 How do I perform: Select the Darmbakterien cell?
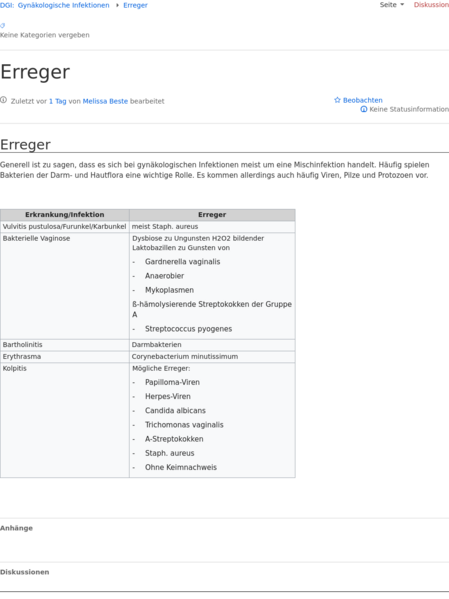pyautogui.click(x=212, y=345)
